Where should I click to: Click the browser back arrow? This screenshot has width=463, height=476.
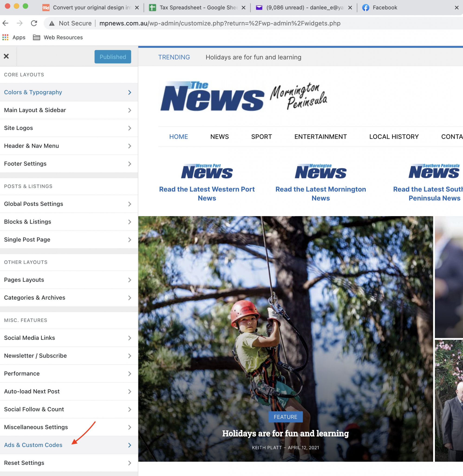6,23
